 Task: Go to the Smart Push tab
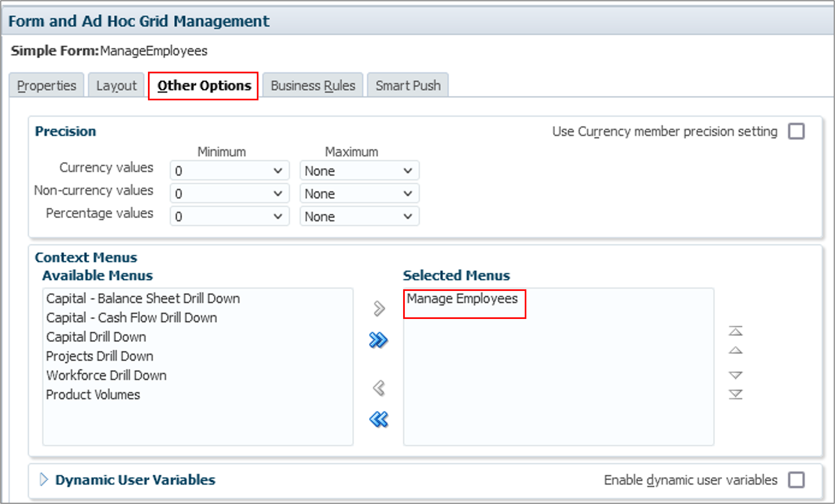coord(408,86)
